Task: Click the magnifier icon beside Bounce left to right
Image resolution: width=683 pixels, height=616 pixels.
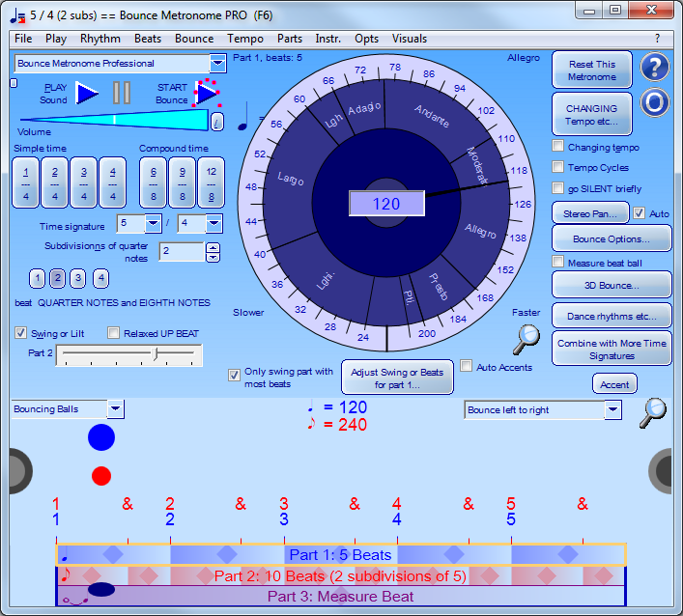Action: [x=652, y=412]
